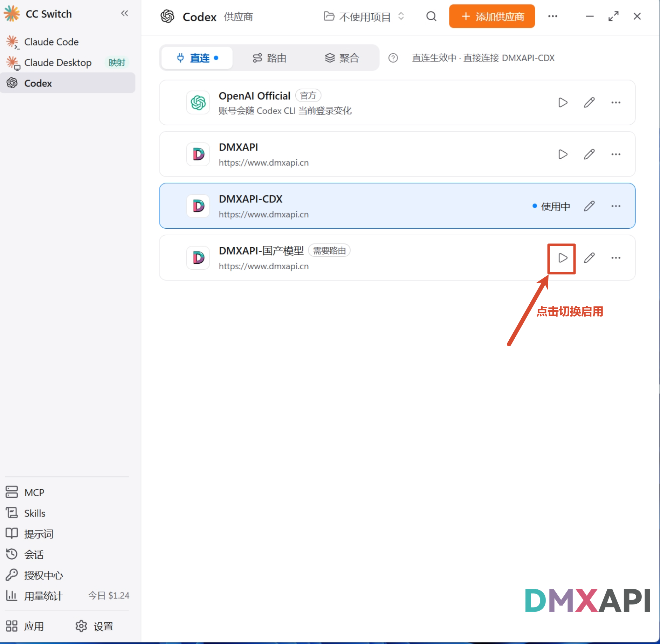Click the 使用中 status label on DMXAPI-CDX
The height and width of the screenshot is (644, 660).
(x=551, y=207)
